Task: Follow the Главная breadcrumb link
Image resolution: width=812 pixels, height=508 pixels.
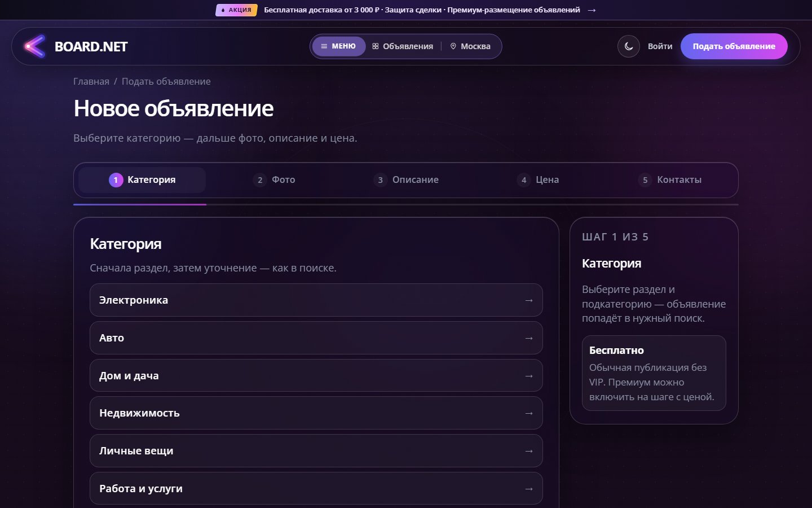Action: (x=91, y=81)
